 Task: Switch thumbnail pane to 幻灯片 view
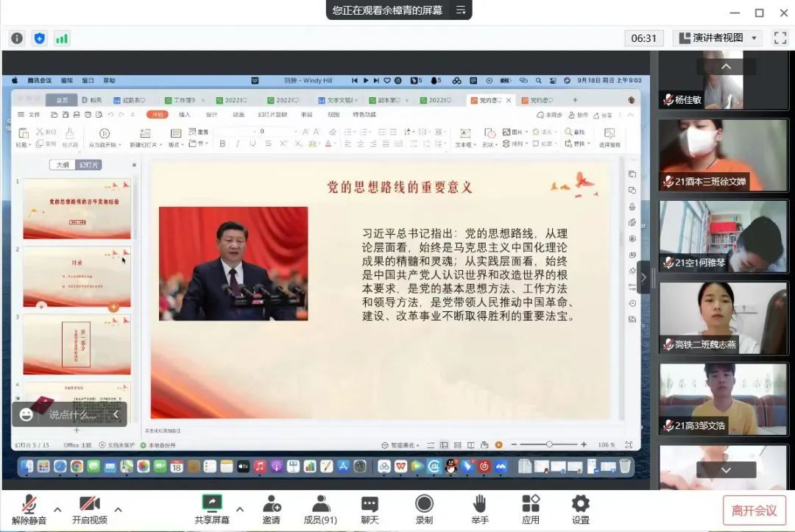[89, 165]
